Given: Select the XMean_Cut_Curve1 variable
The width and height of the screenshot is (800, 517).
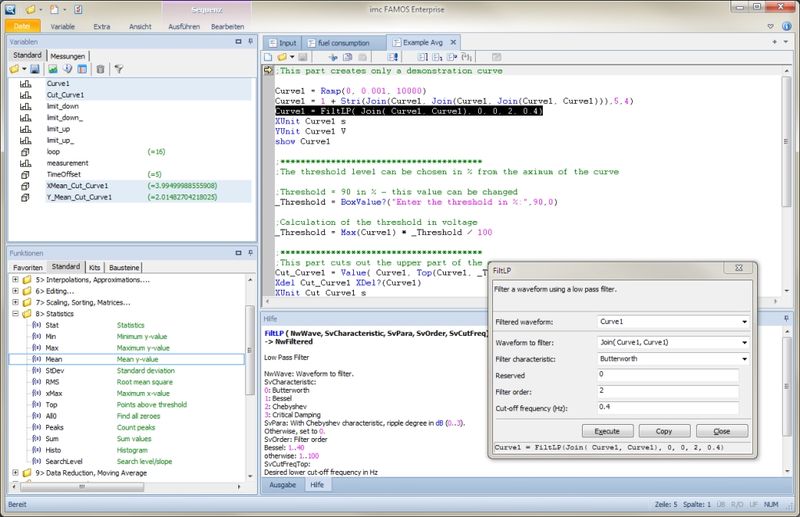Looking at the screenshot, I should (x=77, y=186).
